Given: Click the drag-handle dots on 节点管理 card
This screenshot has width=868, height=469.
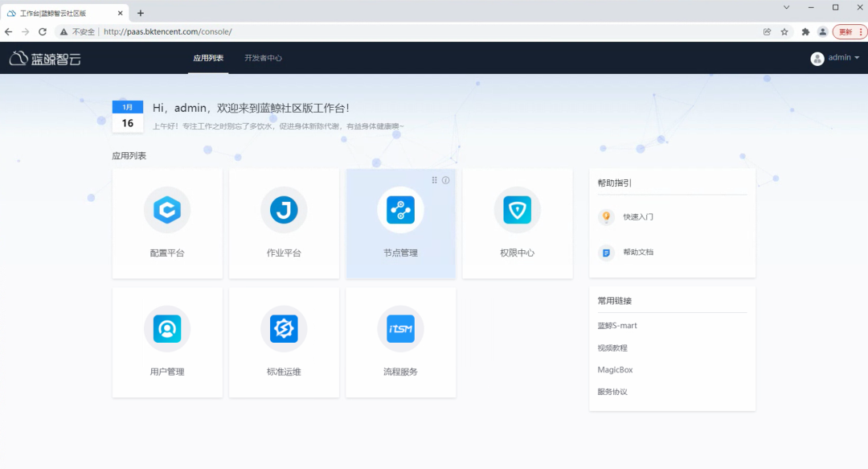Looking at the screenshot, I should click(435, 180).
